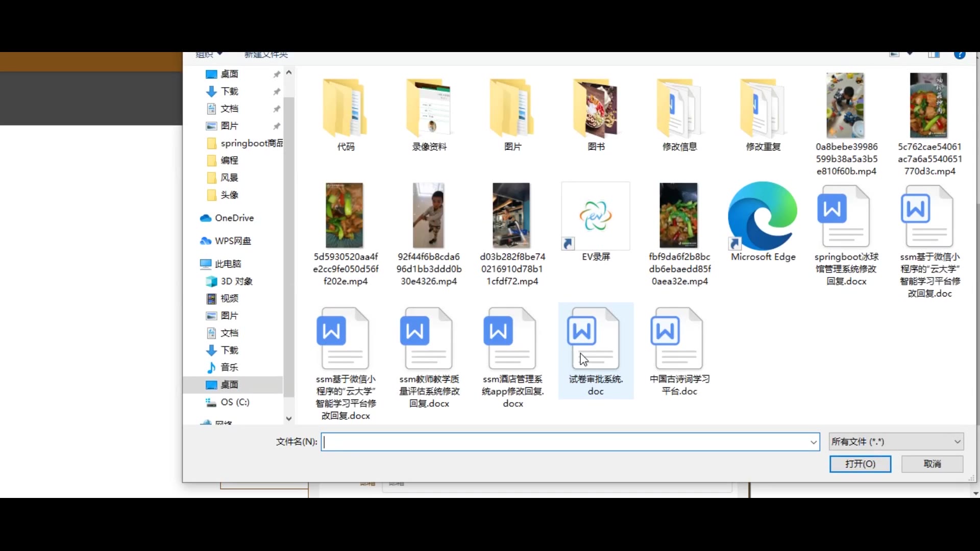The image size is (980, 551).
Task: Select video thumbnail d03b282f8be74.mp4
Action: (x=512, y=216)
